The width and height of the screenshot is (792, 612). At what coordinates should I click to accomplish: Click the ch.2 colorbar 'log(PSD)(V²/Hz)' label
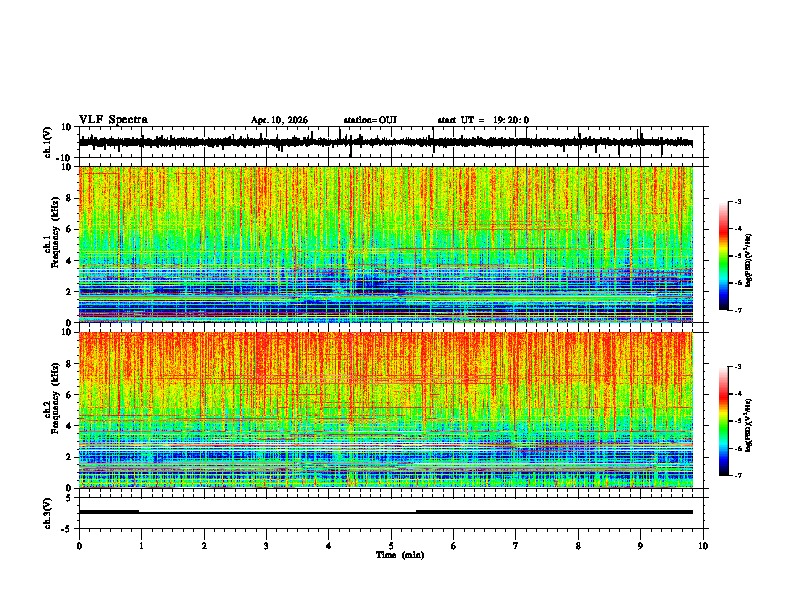(749, 425)
